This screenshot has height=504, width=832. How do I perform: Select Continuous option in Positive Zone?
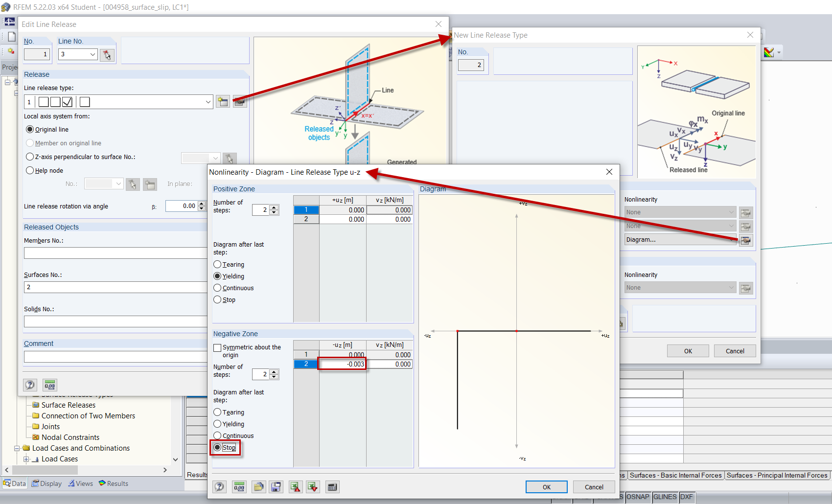(x=217, y=288)
